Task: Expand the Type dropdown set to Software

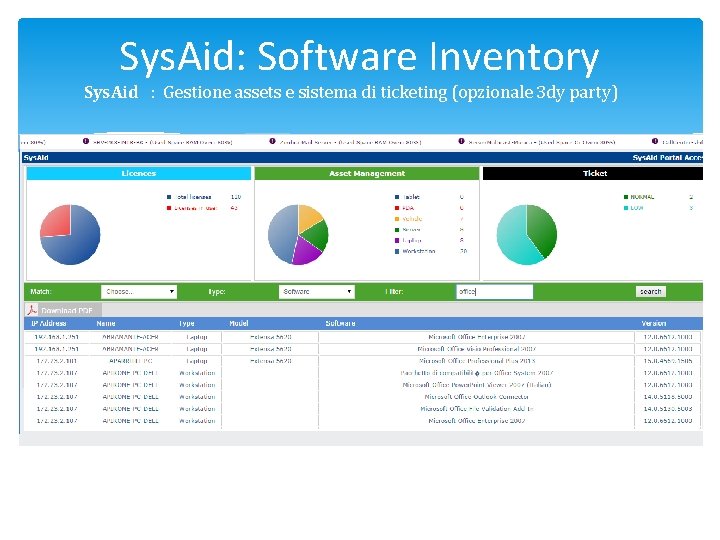Action: [316, 292]
